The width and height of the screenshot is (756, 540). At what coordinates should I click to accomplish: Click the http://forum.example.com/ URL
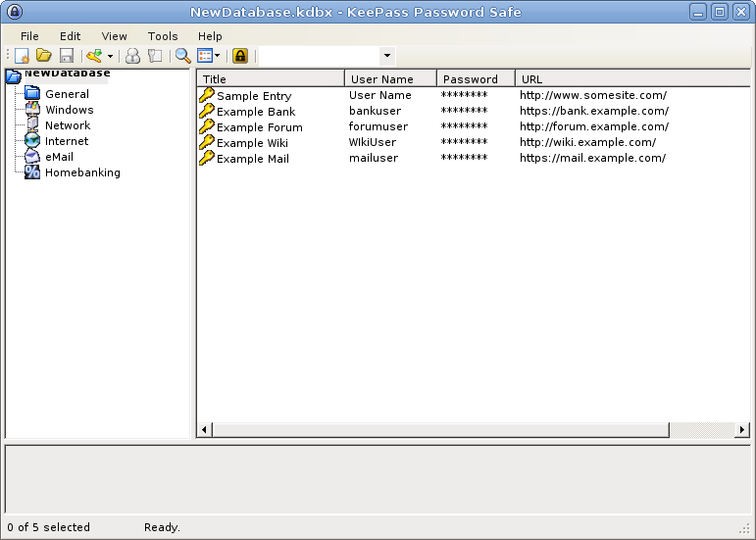coord(594,126)
